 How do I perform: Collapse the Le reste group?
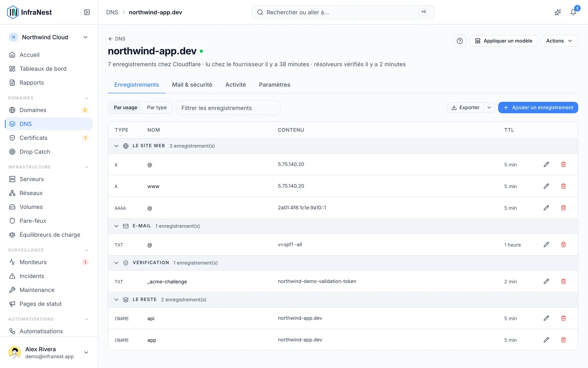point(116,300)
